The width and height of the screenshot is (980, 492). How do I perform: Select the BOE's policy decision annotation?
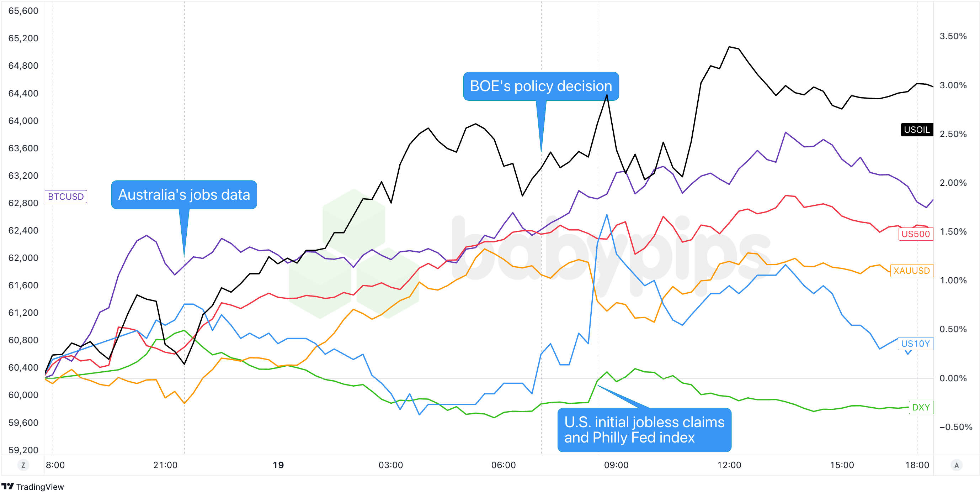point(540,86)
